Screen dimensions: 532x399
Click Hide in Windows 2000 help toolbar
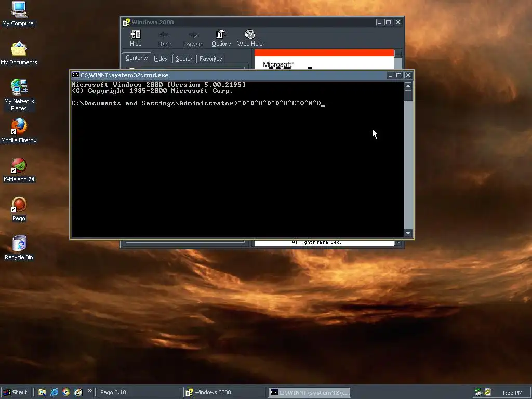[x=136, y=38]
